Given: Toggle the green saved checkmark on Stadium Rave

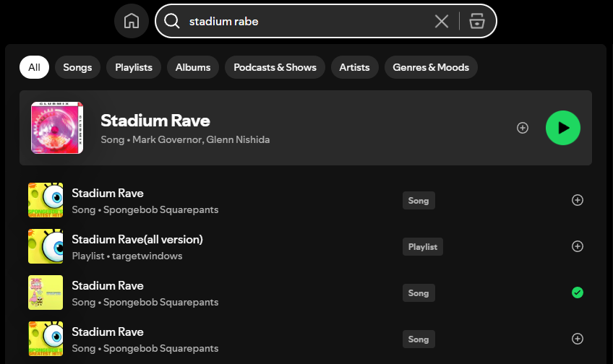Looking at the screenshot, I should pyautogui.click(x=578, y=292).
